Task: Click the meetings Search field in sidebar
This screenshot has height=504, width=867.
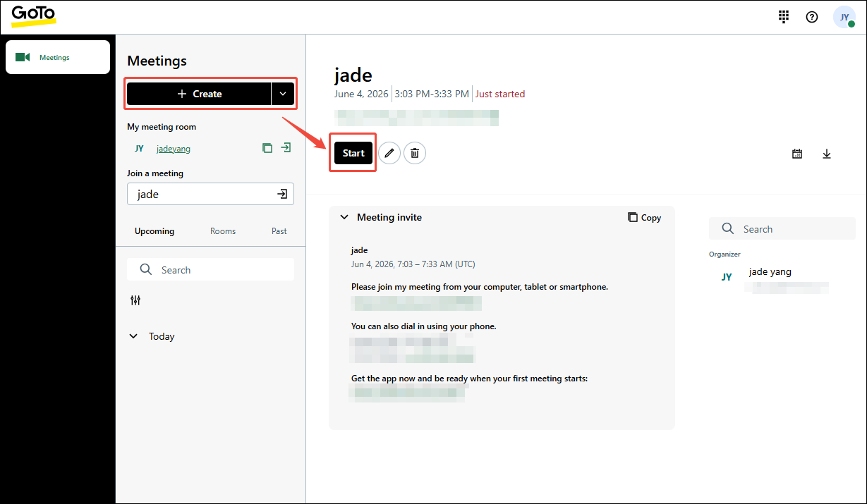Action: (x=211, y=270)
